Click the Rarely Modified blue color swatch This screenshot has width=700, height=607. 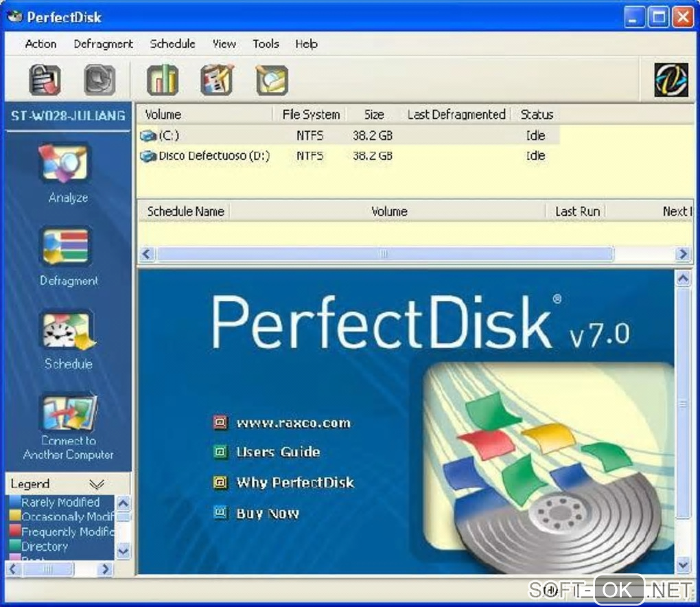(14, 501)
